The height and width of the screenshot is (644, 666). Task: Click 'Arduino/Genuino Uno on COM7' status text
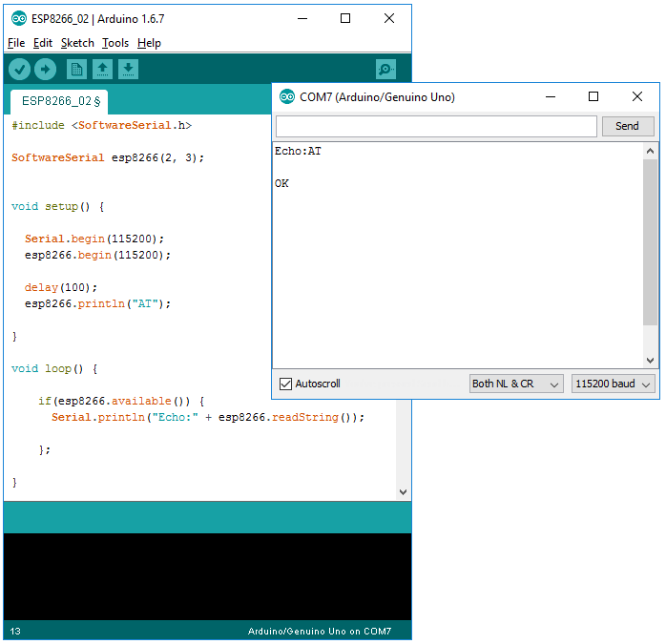320,632
